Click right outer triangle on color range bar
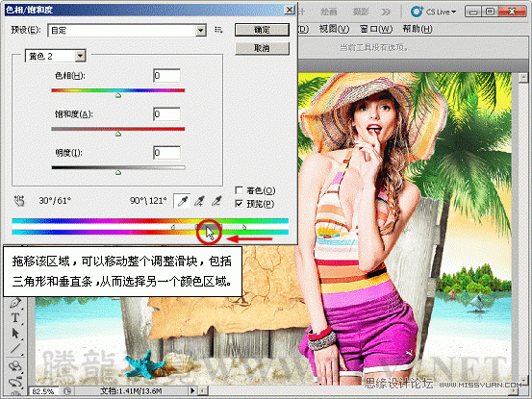 click(244, 227)
